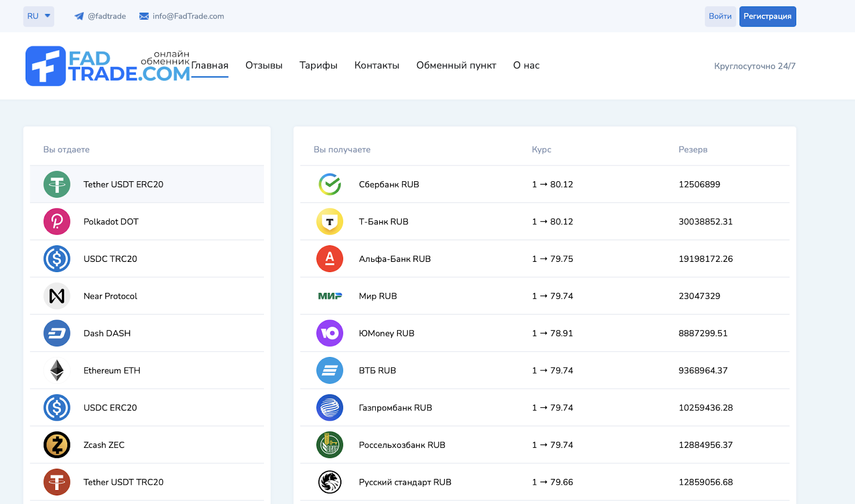Click the Ethereum ETH currency icon
855x504 pixels.
click(x=57, y=370)
